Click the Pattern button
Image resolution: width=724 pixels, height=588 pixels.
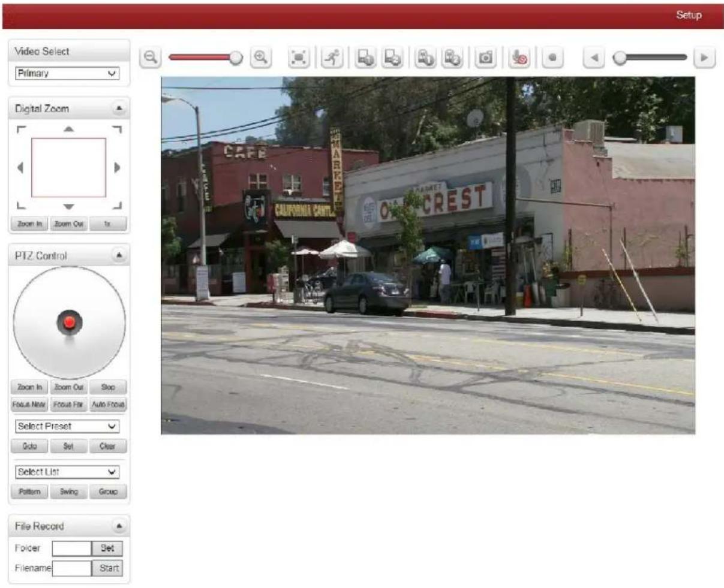(x=29, y=491)
